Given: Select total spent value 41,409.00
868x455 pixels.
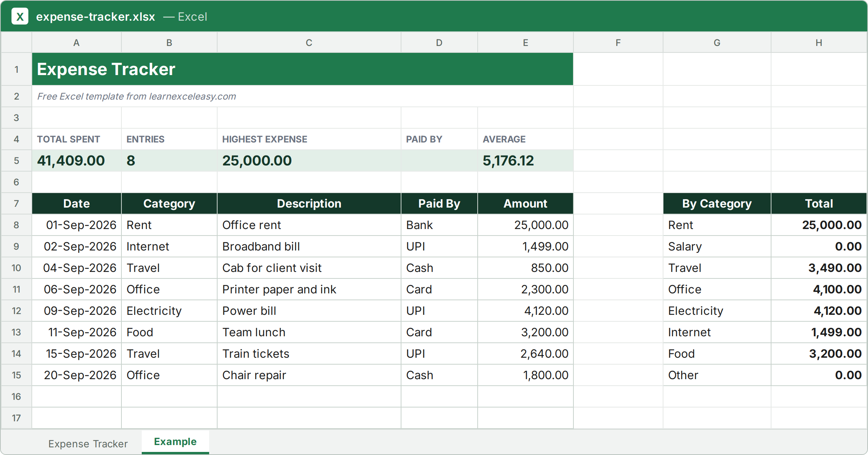Looking at the screenshot, I should (77, 160).
